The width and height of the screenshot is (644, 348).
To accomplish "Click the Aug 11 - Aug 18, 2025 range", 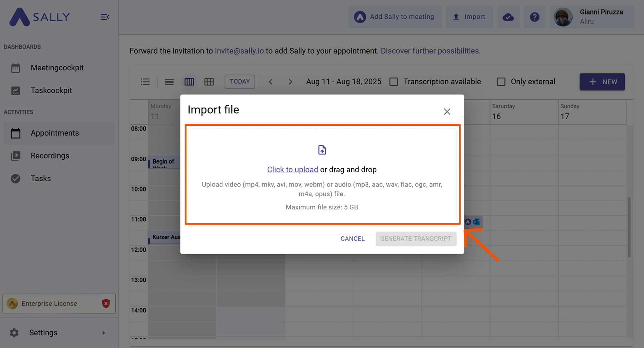I will coord(344,82).
